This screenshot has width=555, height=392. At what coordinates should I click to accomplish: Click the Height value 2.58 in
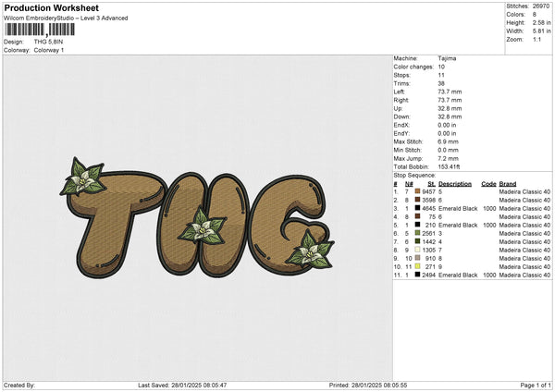(542, 22)
